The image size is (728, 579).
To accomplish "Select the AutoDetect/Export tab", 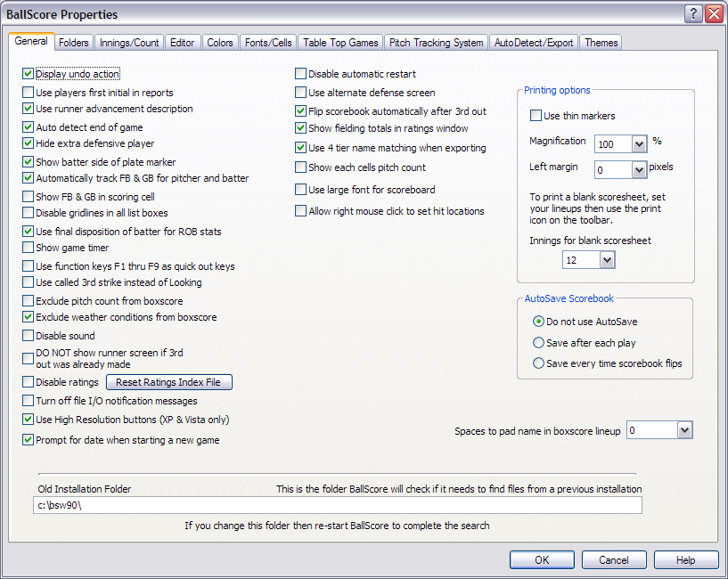I will click(534, 43).
